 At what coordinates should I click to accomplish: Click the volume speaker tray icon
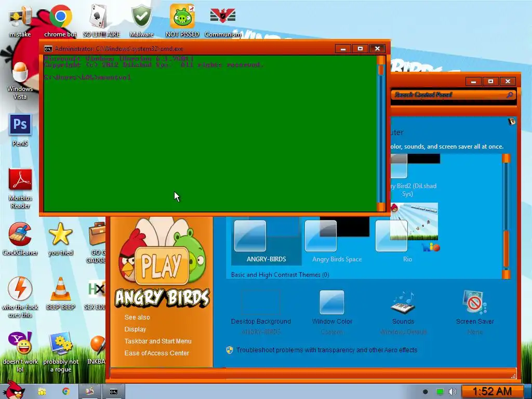pyautogui.click(x=453, y=392)
